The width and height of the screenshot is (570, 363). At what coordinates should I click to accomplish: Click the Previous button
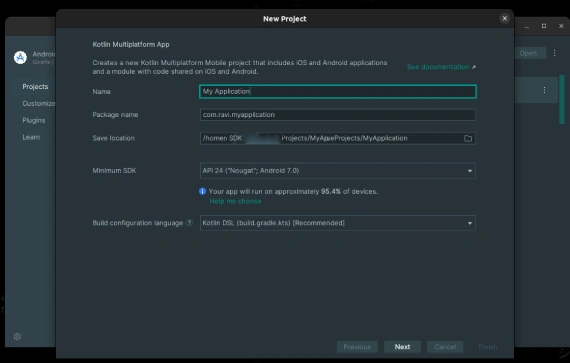[x=357, y=347]
